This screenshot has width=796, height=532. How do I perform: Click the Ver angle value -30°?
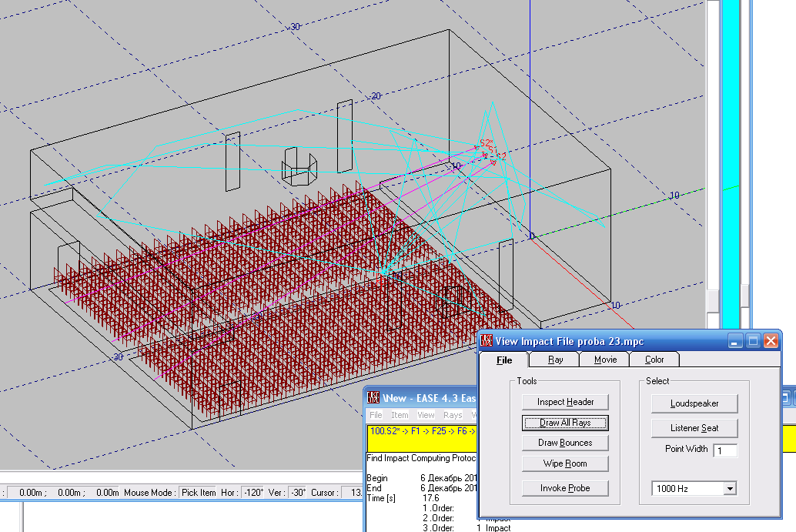pyautogui.click(x=298, y=493)
